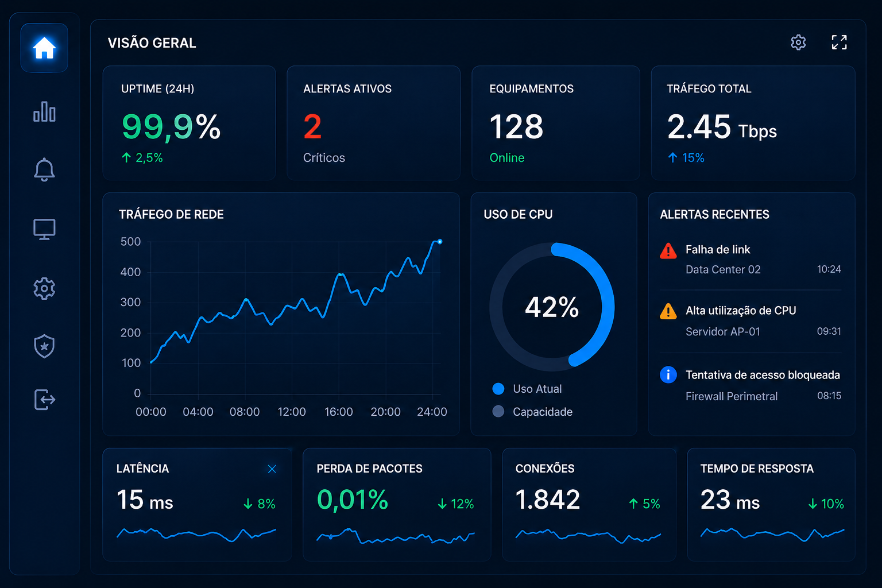The height and width of the screenshot is (588, 882).
Task: Click the green Online status text
Action: pyautogui.click(x=507, y=158)
